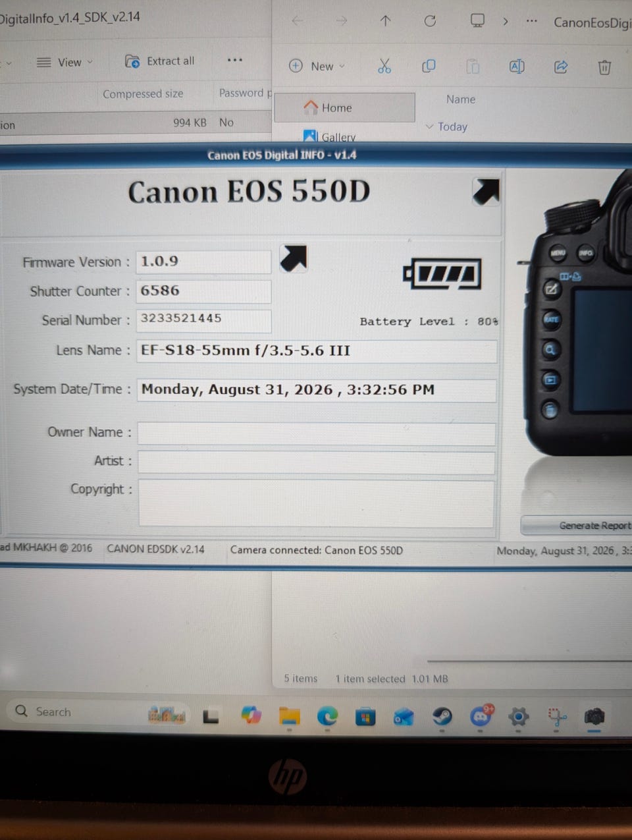Click 'Camera connected: Canon EOS 550D' status text
Image resolution: width=632 pixels, height=840 pixels.
click(x=317, y=550)
